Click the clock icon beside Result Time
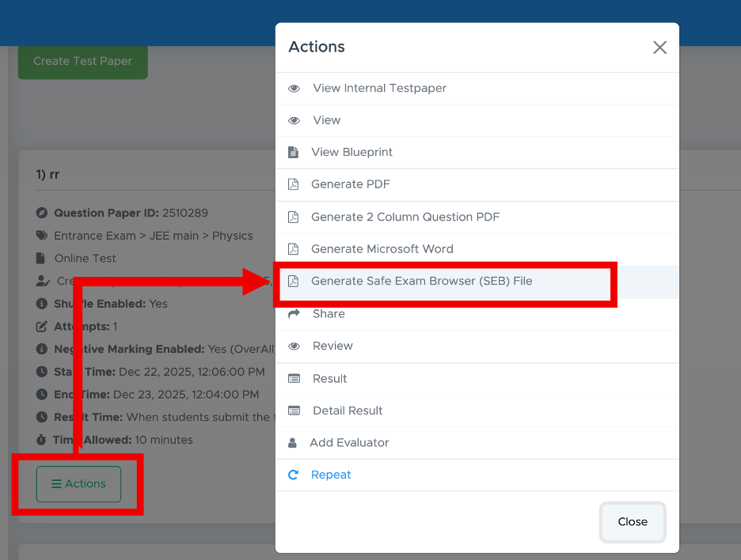The image size is (741, 560). coord(42,417)
